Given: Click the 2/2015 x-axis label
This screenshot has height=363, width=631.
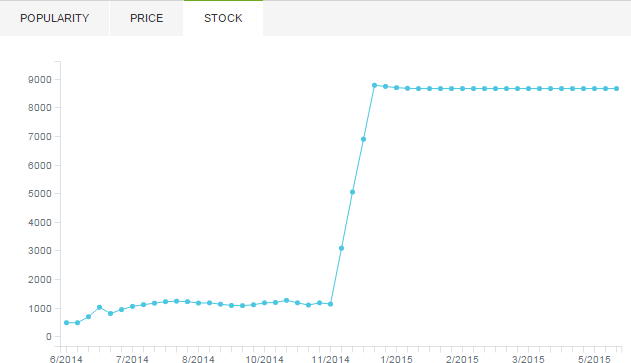Looking at the screenshot, I should pos(462,359).
